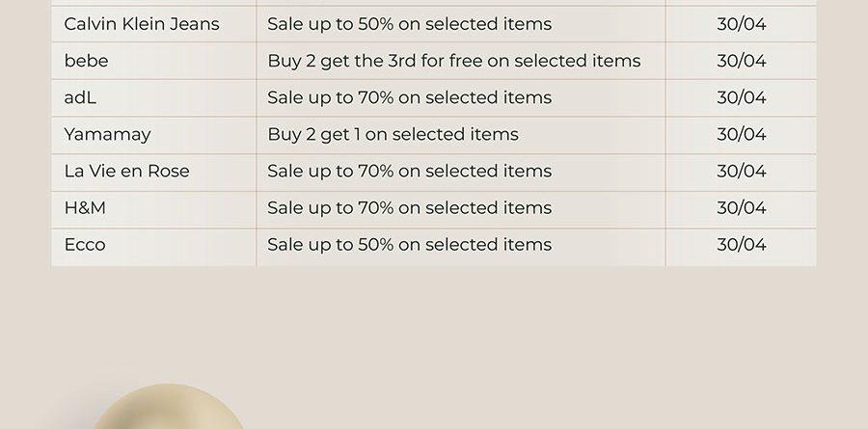Select the 30/04 date for Calvin Klein Jeans

742,24
